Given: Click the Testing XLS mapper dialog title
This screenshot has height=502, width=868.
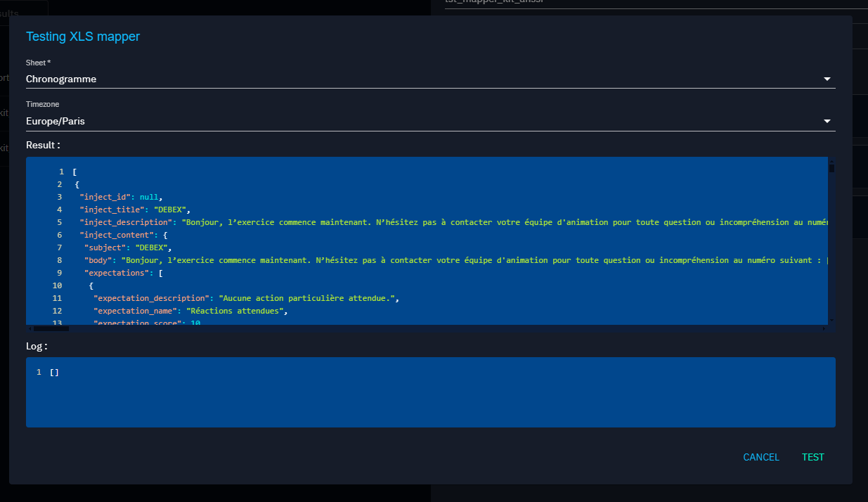Looking at the screenshot, I should click(x=82, y=36).
